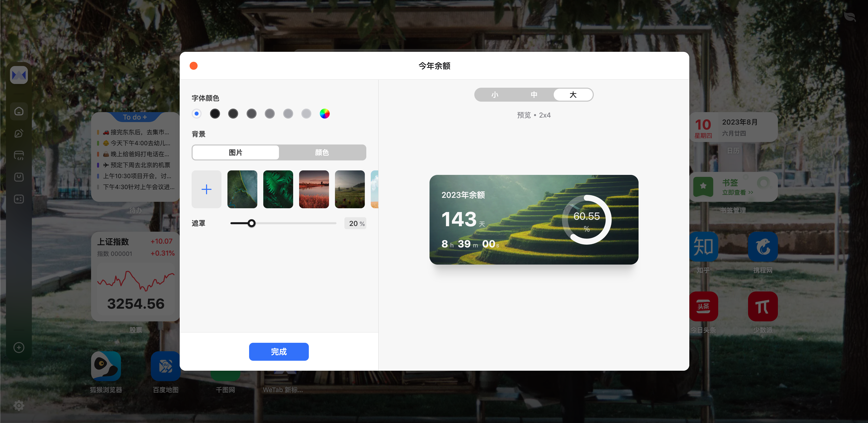Click the leaf icon at top right

[850, 16]
